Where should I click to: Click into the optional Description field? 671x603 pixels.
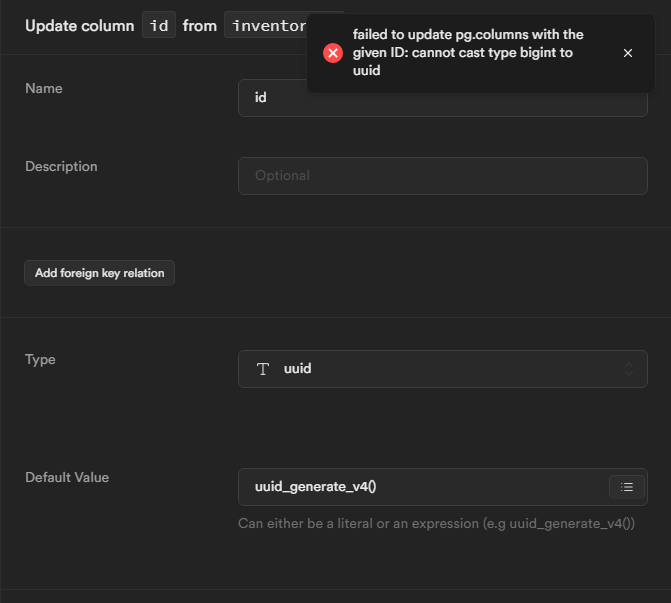tap(442, 175)
